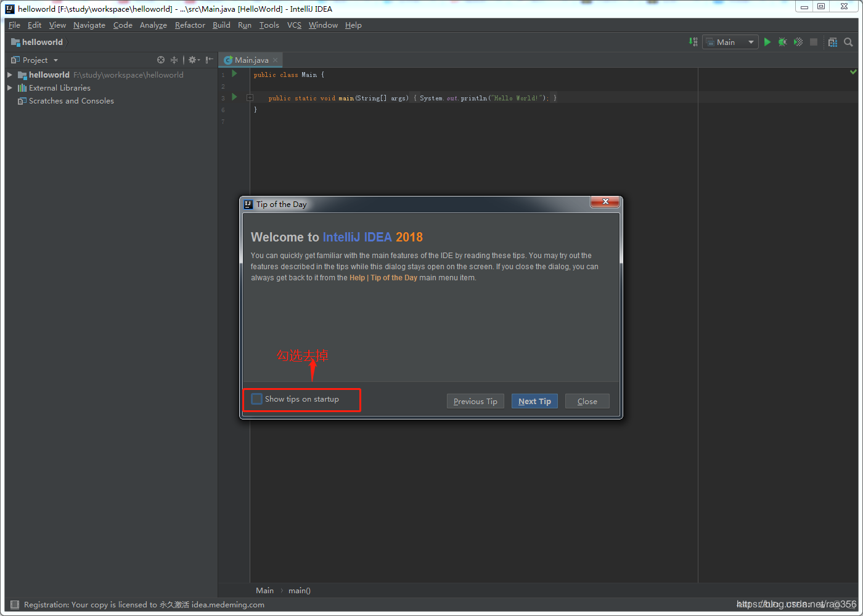Open the View menu
Viewport: 863px width, 616px height.
[57, 25]
